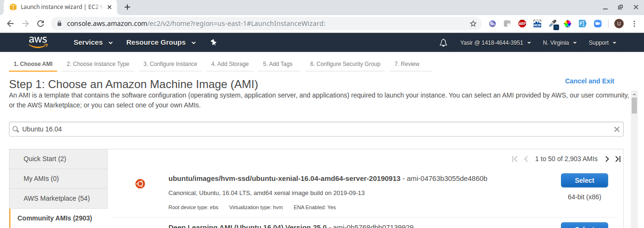Viewport: 644px width, 228px height.
Task: Open the notifications bell
Action: tap(443, 43)
